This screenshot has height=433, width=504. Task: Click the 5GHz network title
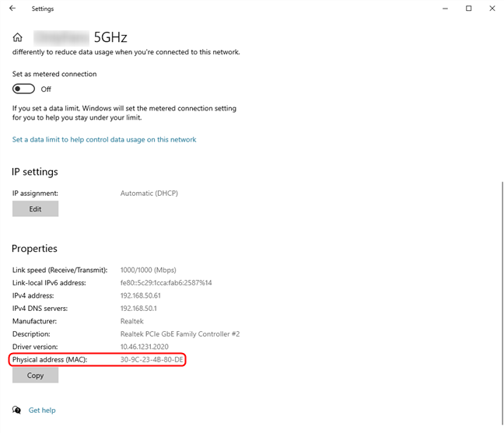(110, 37)
